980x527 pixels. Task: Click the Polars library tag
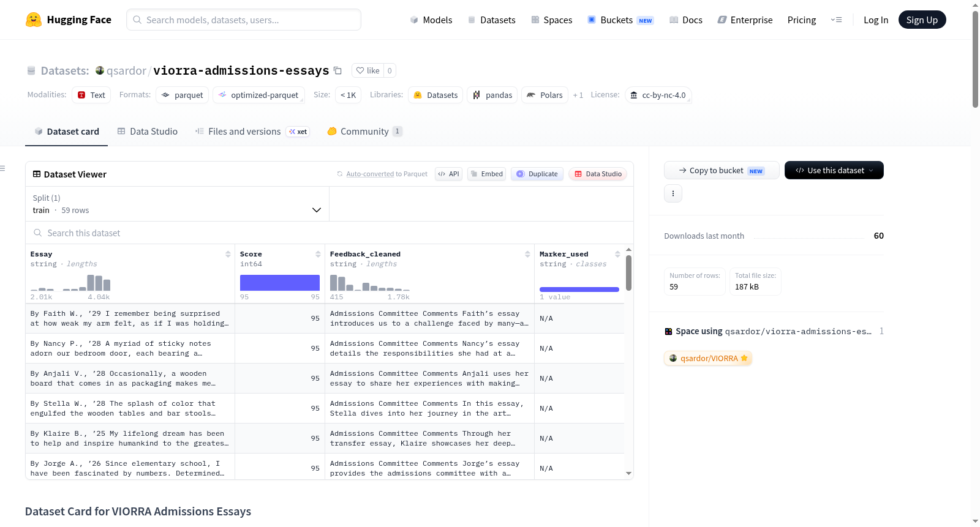(545, 95)
